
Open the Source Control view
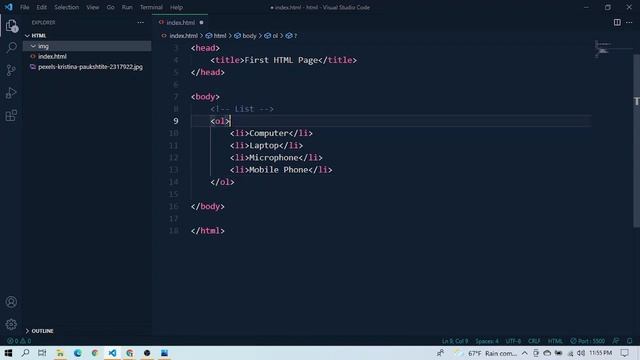coord(11,70)
